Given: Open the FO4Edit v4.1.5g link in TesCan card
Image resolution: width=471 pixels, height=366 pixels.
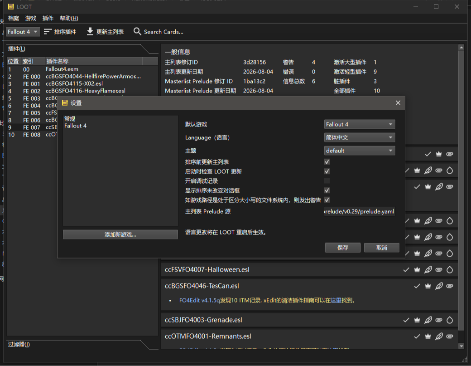Looking at the screenshot, I should click(200, 300).
